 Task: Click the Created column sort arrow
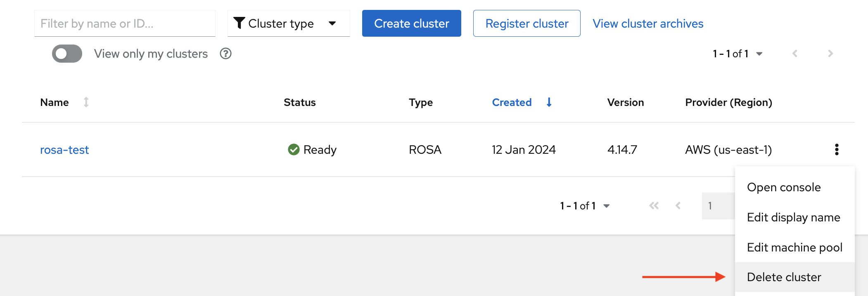click(x=549, y=102)
